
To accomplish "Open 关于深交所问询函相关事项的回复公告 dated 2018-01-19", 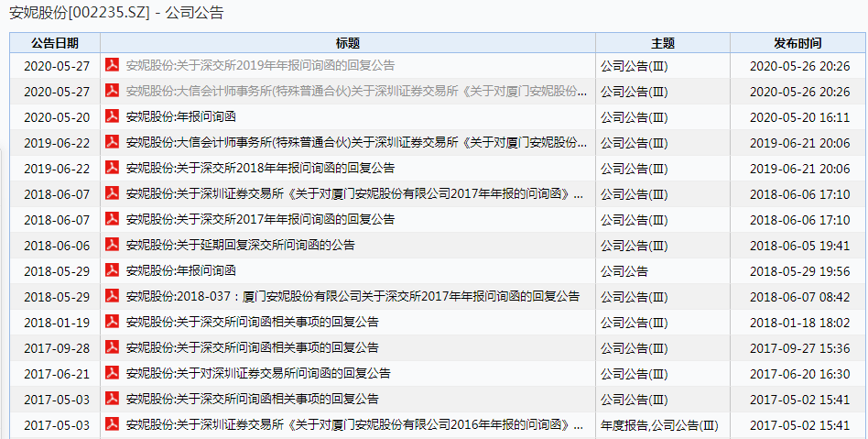I will coord(253,322).
